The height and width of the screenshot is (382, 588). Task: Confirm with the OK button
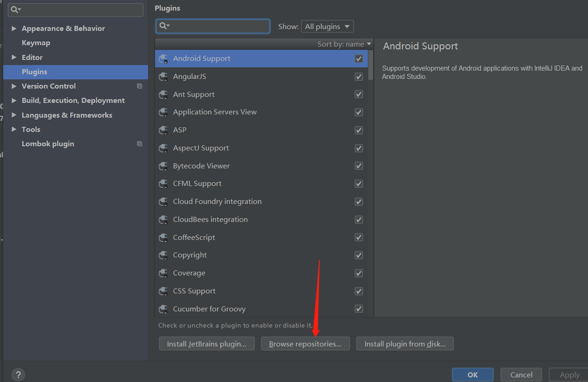(x=473, y=375)
